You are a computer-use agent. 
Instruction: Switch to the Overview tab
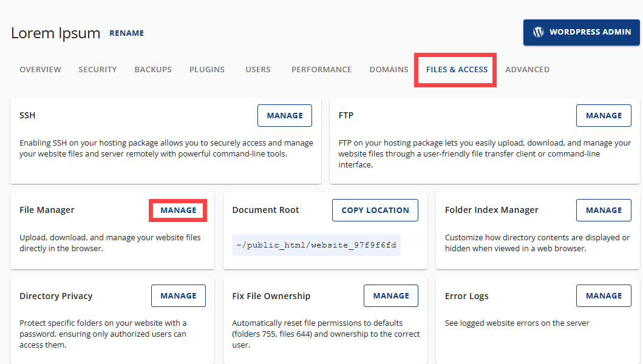40,69
